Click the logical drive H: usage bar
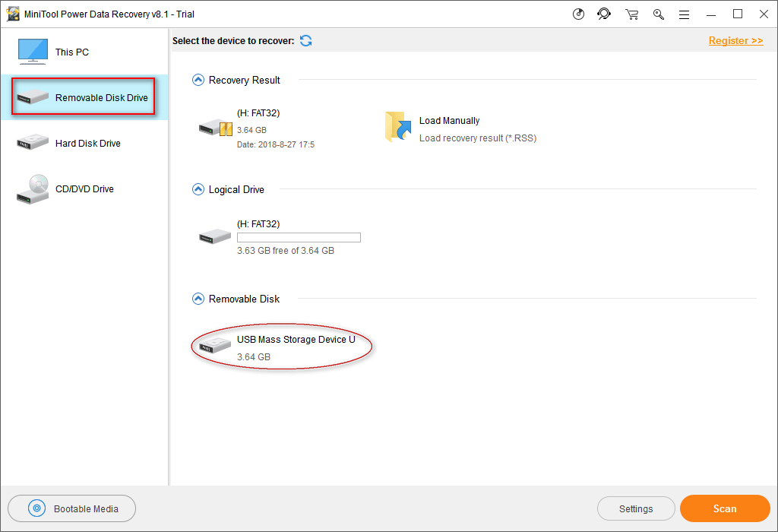Viewport: 778px width, 532px height. [299, 238]
